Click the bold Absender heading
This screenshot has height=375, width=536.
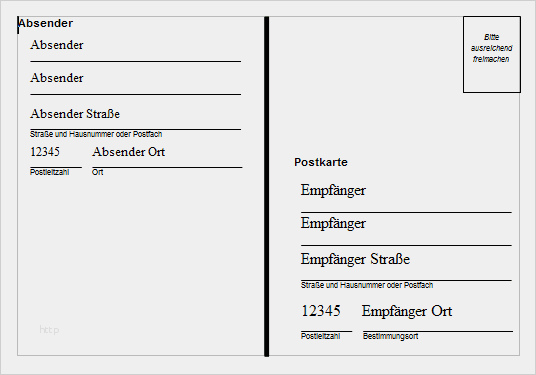click(45, 23)
